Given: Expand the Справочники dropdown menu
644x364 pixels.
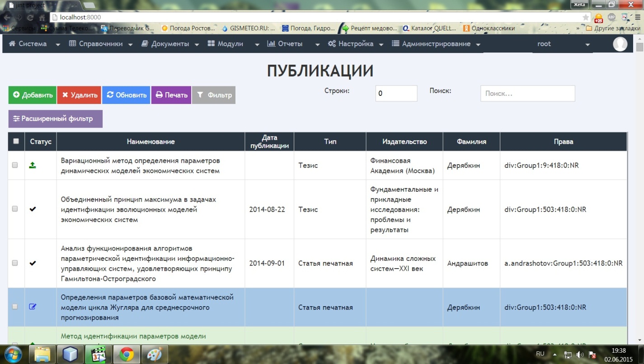Looking at the screenshot, I should click(100, 44).
